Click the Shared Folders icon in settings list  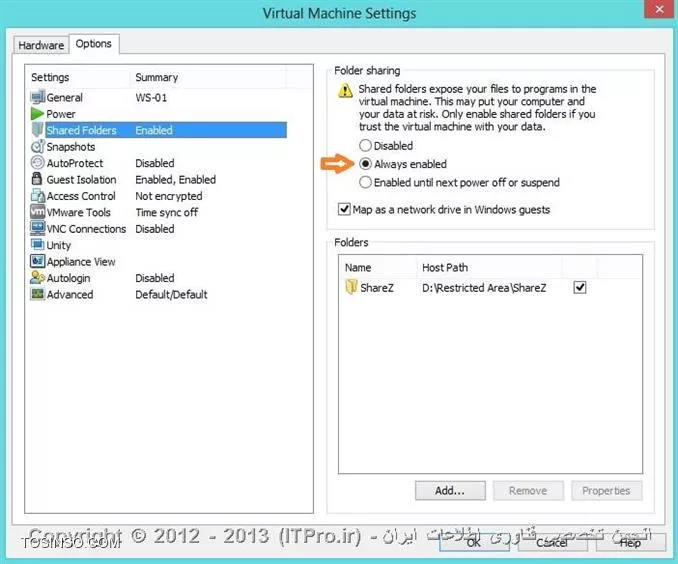[x=38, y=130]
